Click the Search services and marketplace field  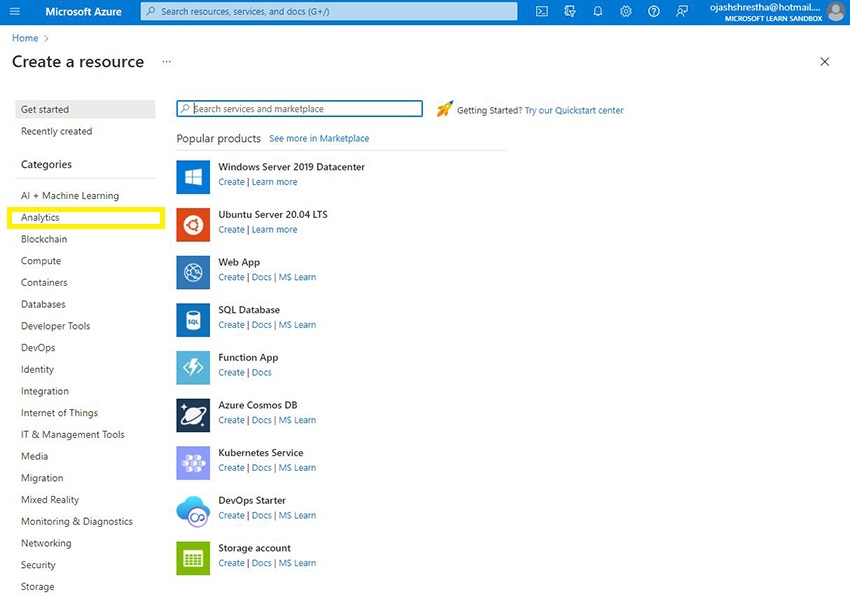[299, 108]
